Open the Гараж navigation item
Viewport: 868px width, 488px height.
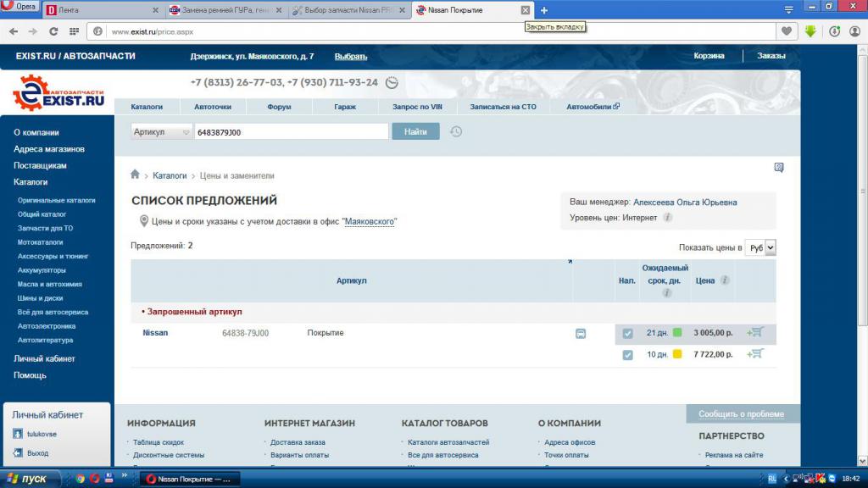(x=345, y=107)
